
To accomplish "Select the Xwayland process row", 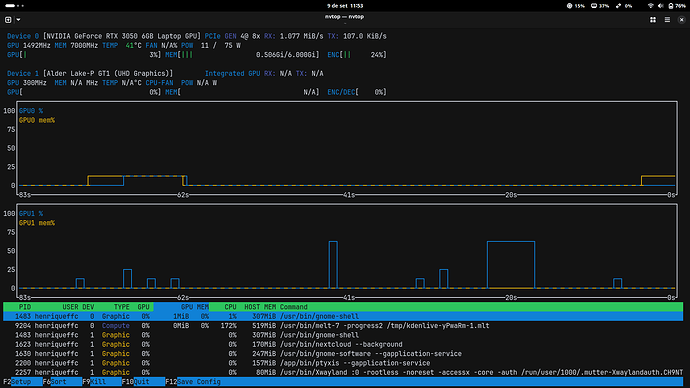I will coord(343,372).
